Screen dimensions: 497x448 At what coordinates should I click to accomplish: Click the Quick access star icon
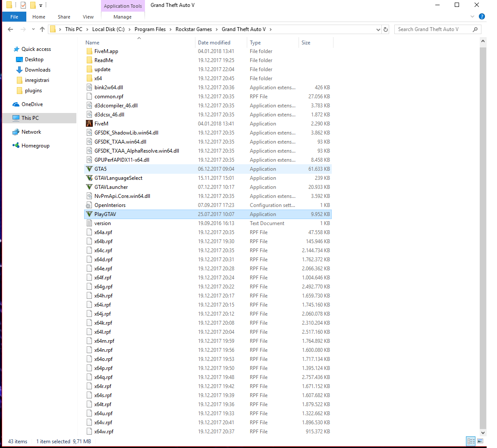pos(16,49)
